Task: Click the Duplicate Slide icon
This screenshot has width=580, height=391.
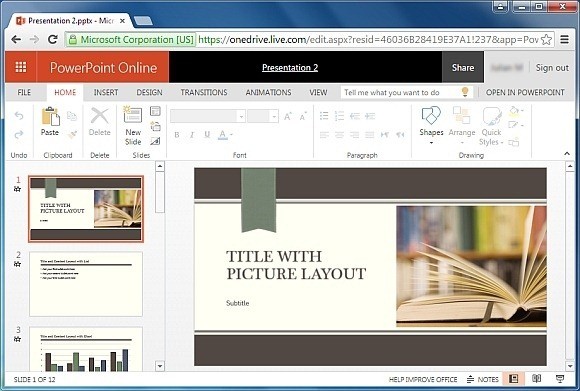Action: (155, 127)
